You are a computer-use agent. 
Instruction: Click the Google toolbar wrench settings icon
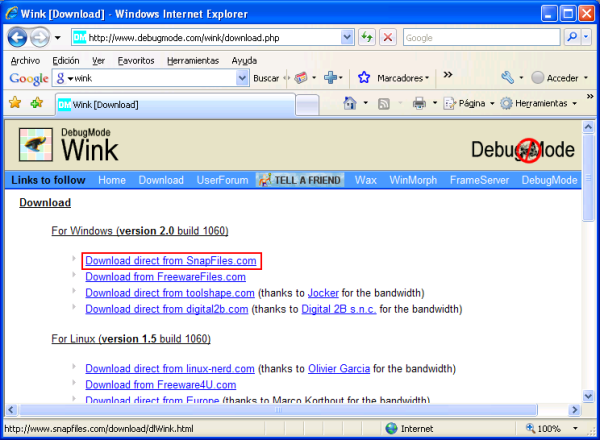pos(508,77)
